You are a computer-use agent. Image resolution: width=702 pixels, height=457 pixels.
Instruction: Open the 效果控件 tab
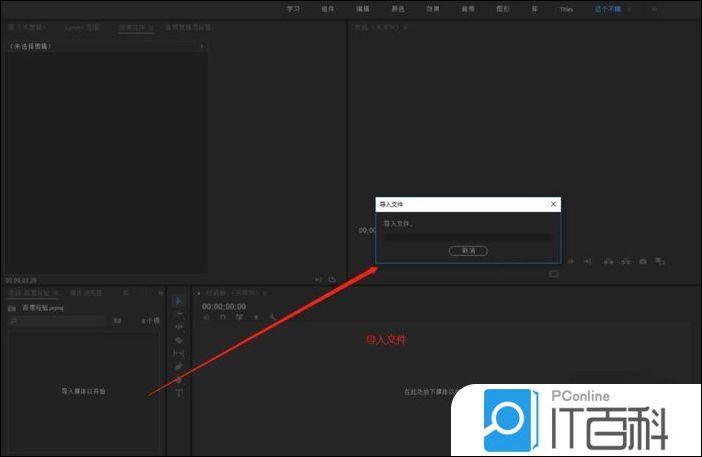(x=132, y=28)
